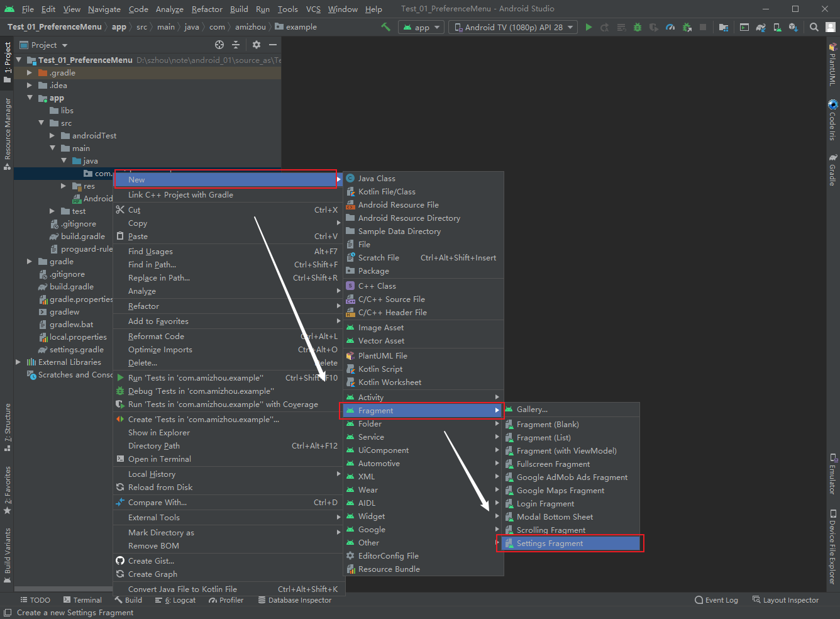Open Device File Explorer side tab
The image size is (840, 619).
[x=832, y=547]
